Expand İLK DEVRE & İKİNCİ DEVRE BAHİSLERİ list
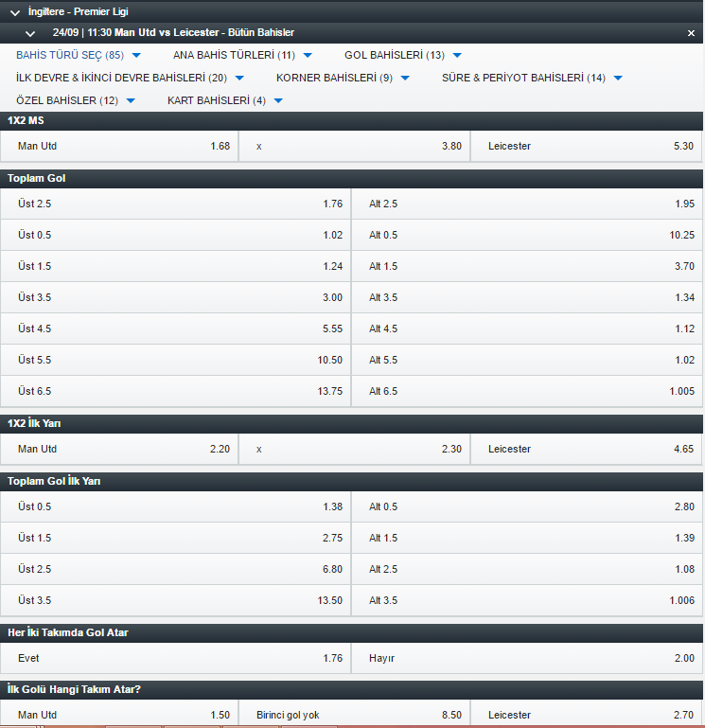Viewport: 705px width, 728px height. point(130,78)
